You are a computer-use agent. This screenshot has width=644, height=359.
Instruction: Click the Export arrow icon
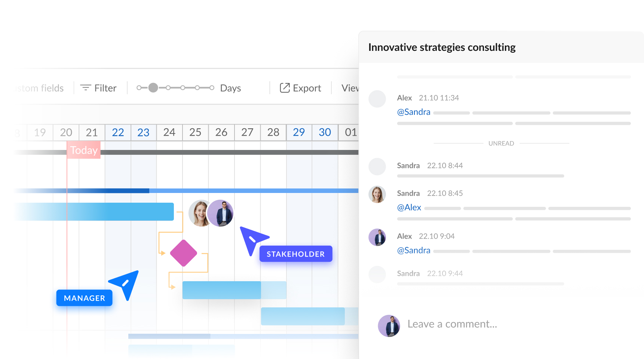coord(285,88)
